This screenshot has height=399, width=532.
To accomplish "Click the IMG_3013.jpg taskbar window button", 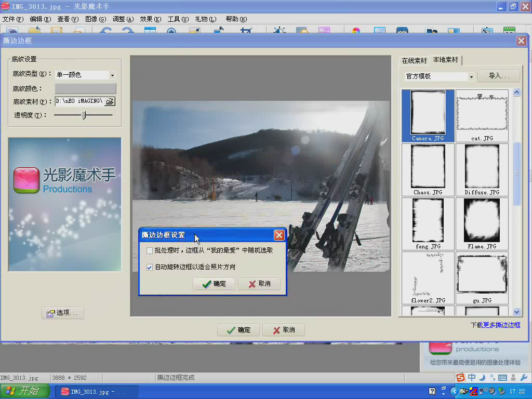I will click(x=96, y=392).
